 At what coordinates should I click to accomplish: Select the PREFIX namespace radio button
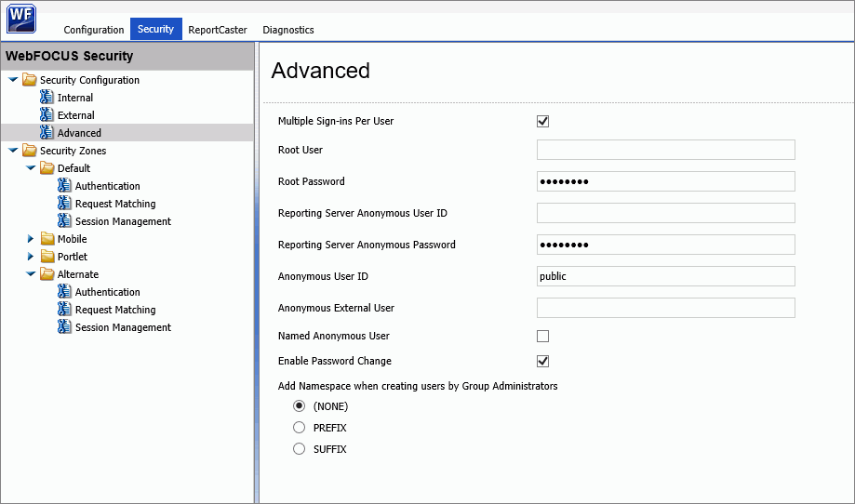pyautogui.click(x=299, y=427)
